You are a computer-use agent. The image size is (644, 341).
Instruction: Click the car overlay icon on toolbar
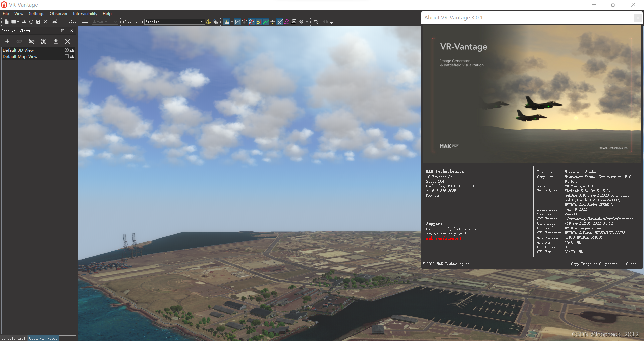[x=294, y=22]
